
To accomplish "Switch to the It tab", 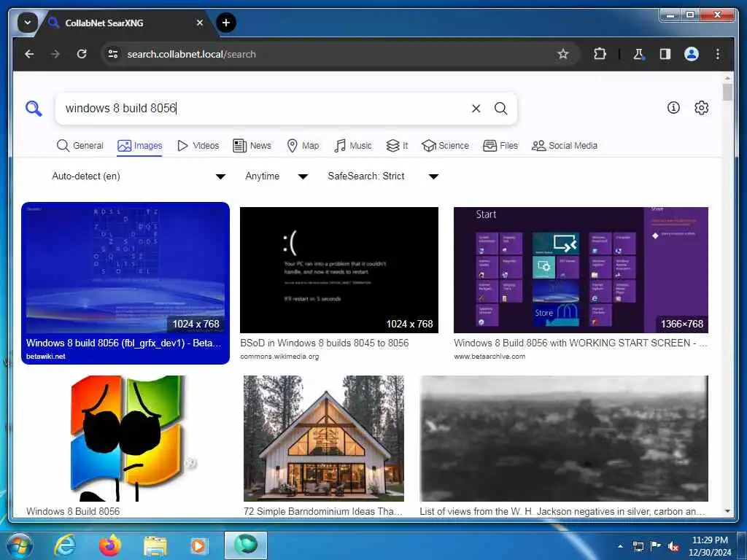I will click(x=397, y=146).
